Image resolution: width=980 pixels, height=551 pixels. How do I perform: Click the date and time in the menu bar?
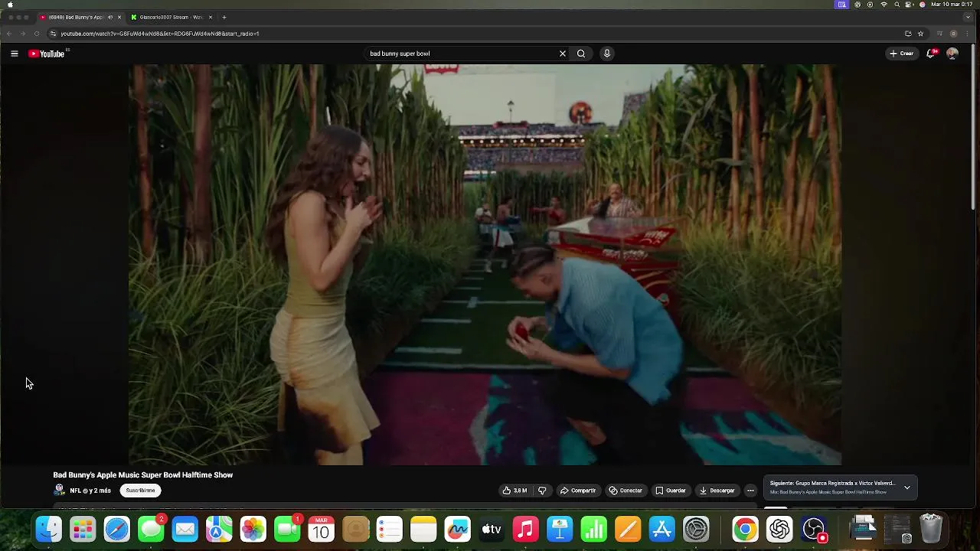click(x=952, y=5)
